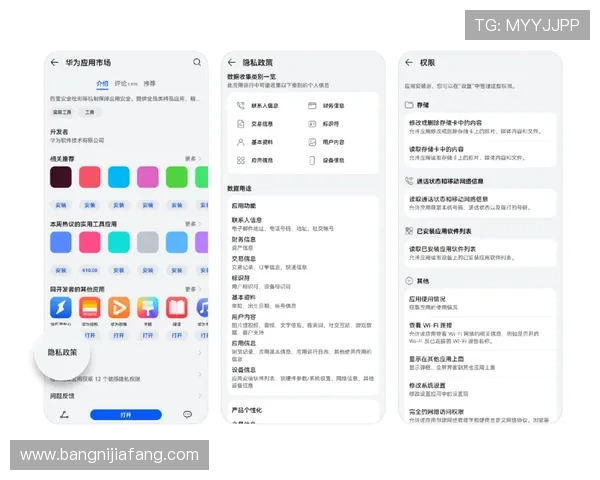Image resolution: width=600 pixels, height=480 pixels.
Task: Switch to the 介绍 tab
Action: (x=102, y=83)
